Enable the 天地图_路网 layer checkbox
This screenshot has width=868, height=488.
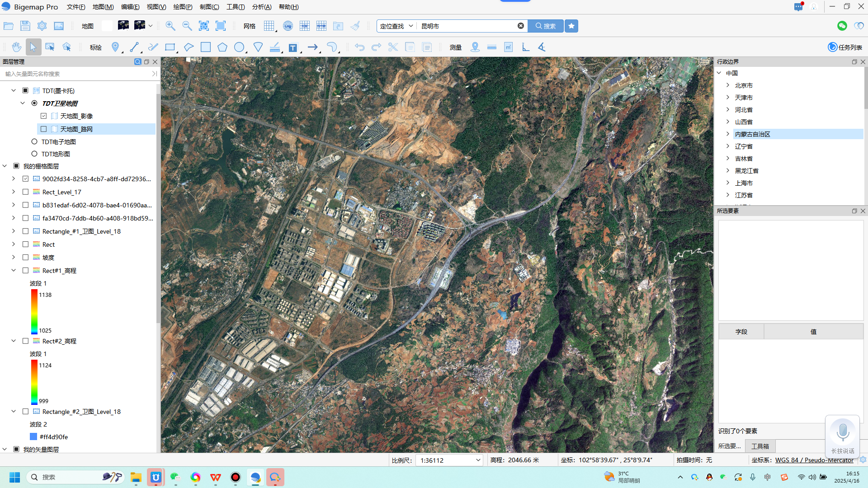[x=44, y=129]
